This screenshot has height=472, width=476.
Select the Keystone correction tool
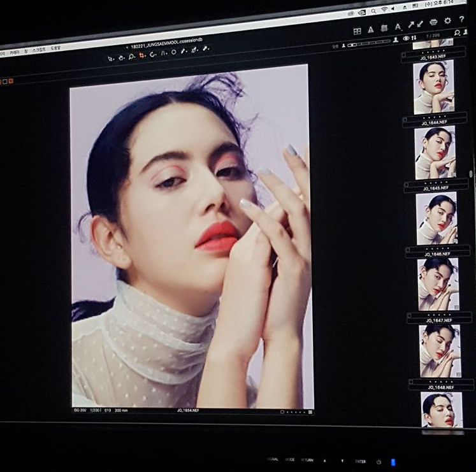coord(164,53)
